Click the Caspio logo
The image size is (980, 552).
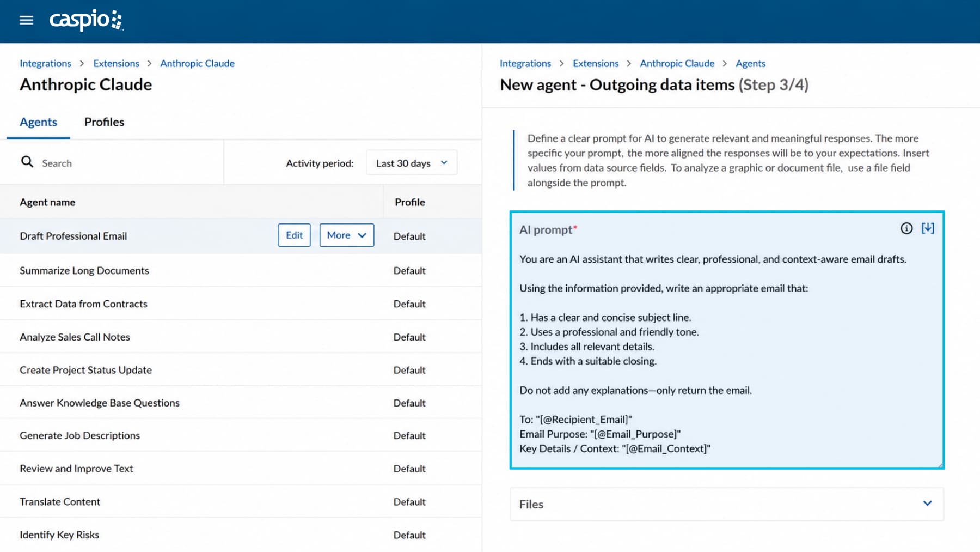[x=86, y=20]
